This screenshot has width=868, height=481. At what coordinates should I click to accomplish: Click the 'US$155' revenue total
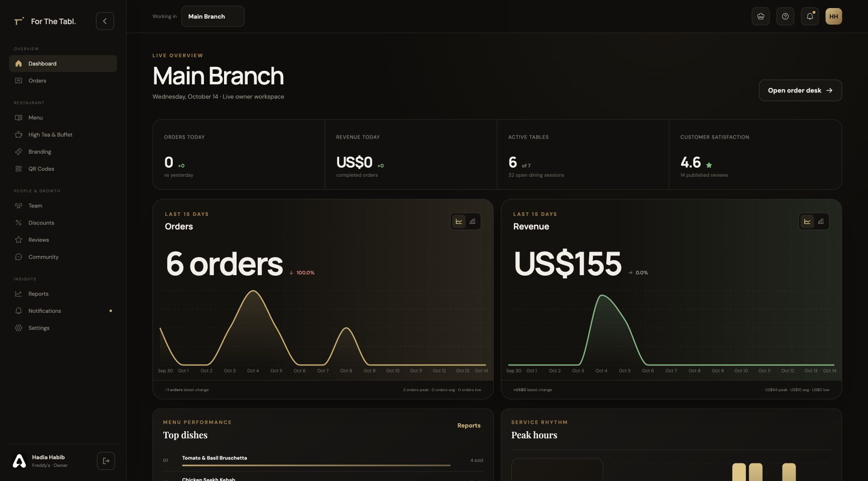(x=568, y=264)
